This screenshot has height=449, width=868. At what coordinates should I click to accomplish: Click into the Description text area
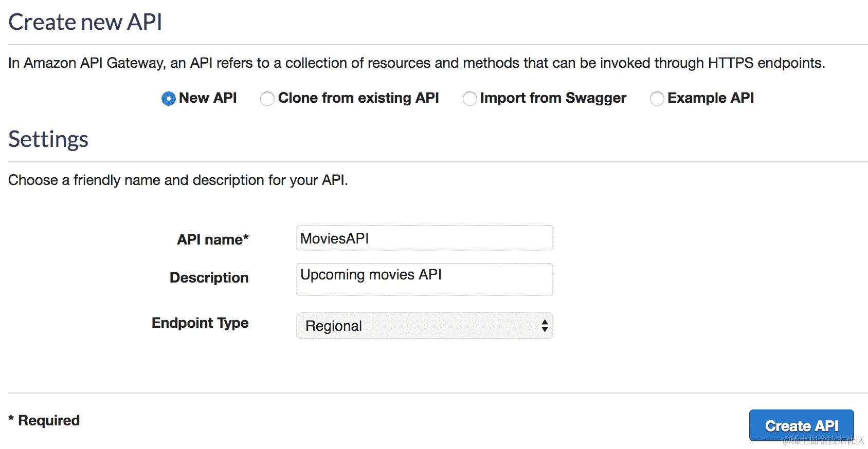[x=424, y=279]
